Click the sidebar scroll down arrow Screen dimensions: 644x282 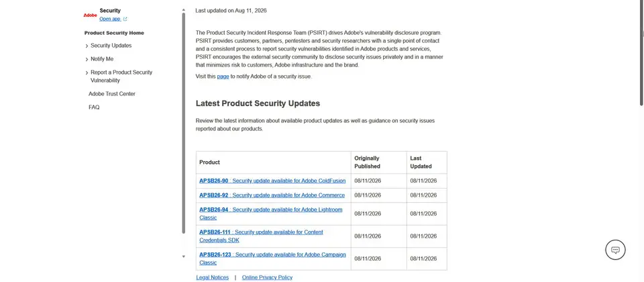[x=184, y=256]
